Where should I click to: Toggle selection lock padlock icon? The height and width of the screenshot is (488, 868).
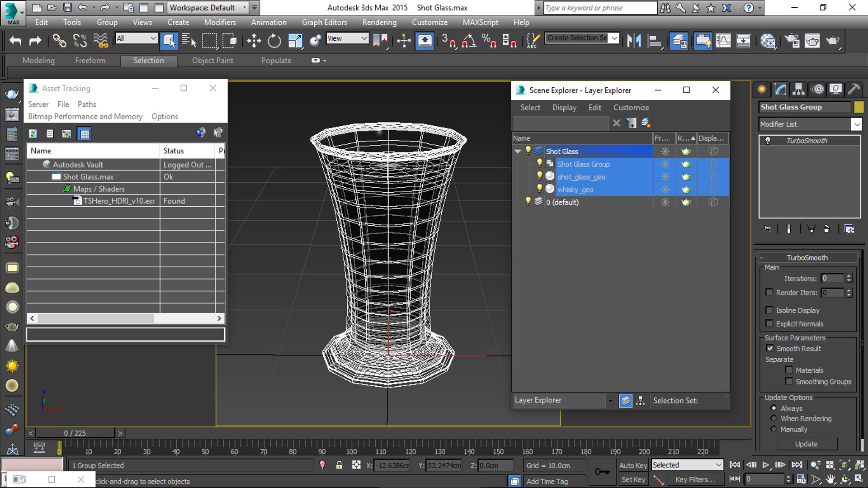[x=339, y=465]
